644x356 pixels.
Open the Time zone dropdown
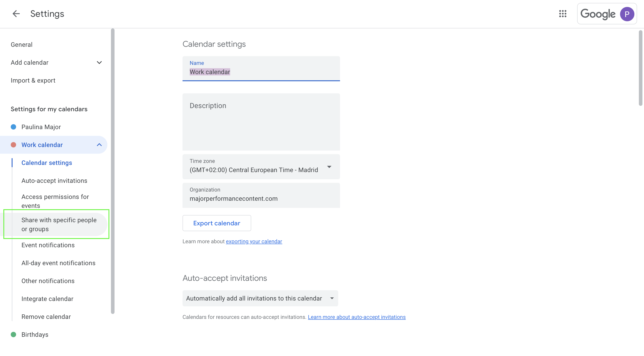tap(329, 167)
